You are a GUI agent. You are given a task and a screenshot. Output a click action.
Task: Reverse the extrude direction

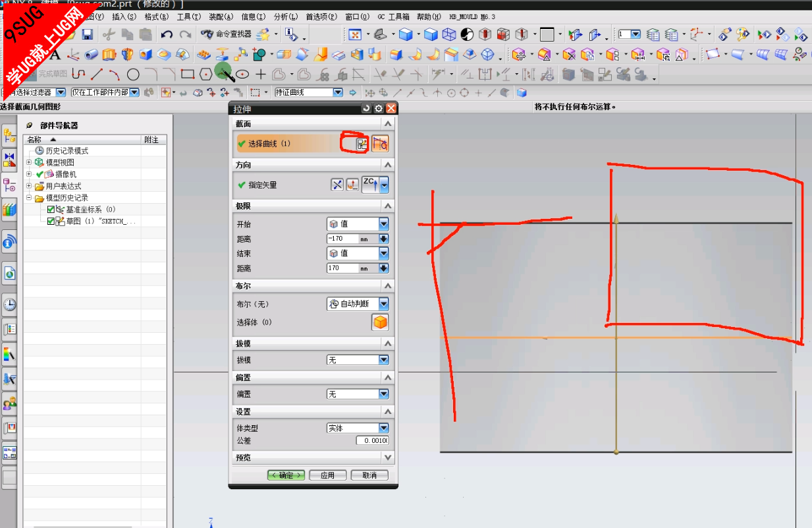[x=337, y=185]
